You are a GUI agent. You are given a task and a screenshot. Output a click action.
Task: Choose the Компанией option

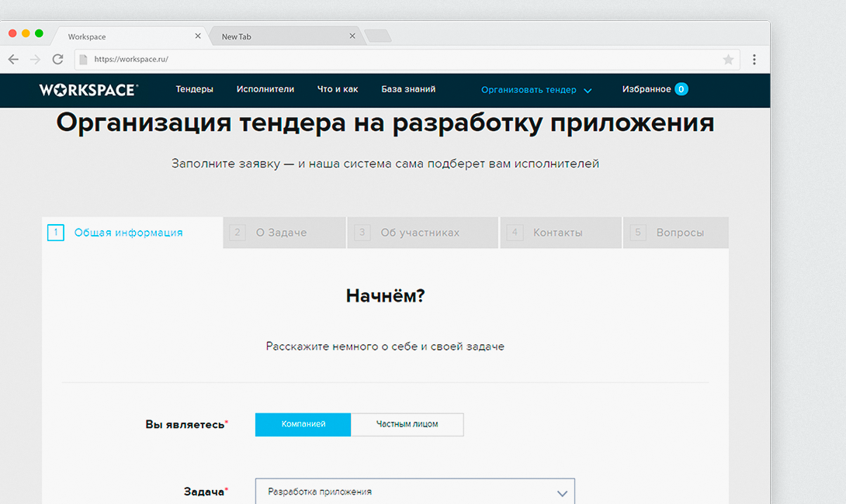[303, 425]
